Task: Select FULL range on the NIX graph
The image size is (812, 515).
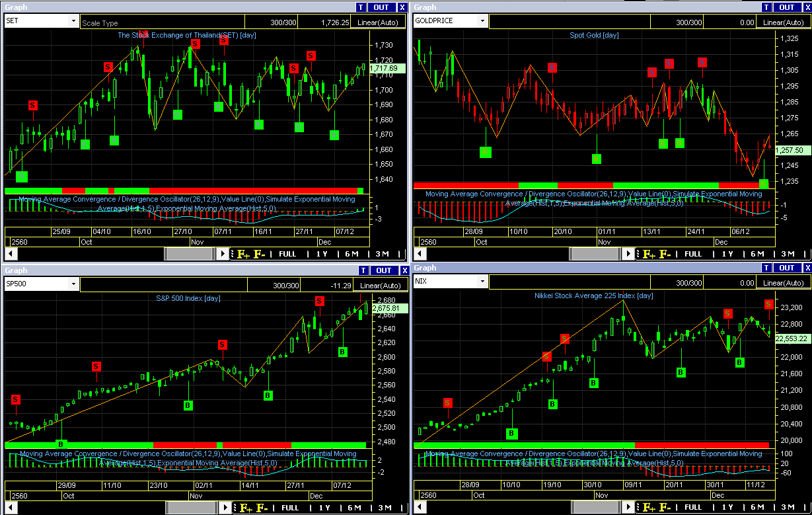Action: (x=693, y=508)
